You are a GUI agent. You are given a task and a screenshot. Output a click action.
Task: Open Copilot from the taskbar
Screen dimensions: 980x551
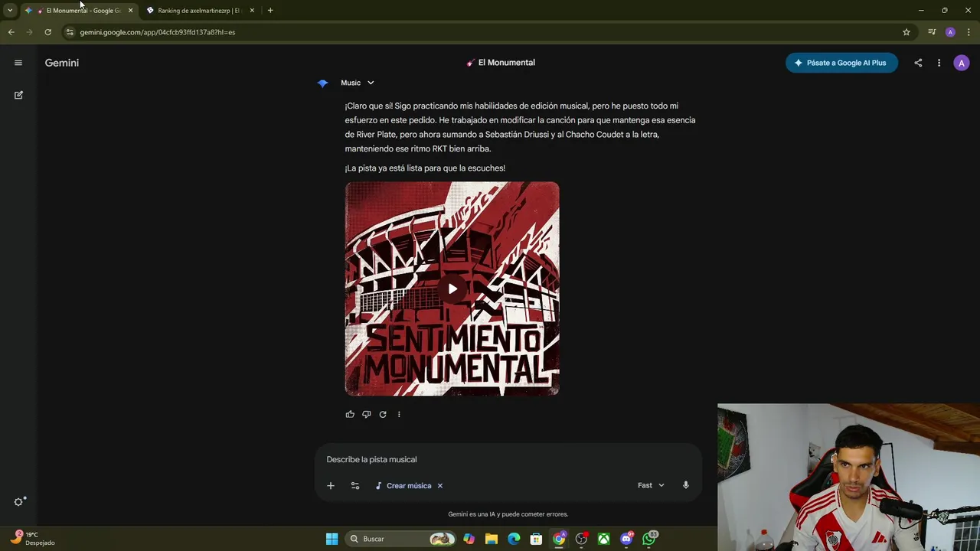coord(469,539)
